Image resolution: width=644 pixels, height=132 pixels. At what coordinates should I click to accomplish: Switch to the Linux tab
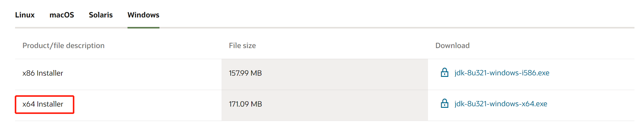pos(25,15)
